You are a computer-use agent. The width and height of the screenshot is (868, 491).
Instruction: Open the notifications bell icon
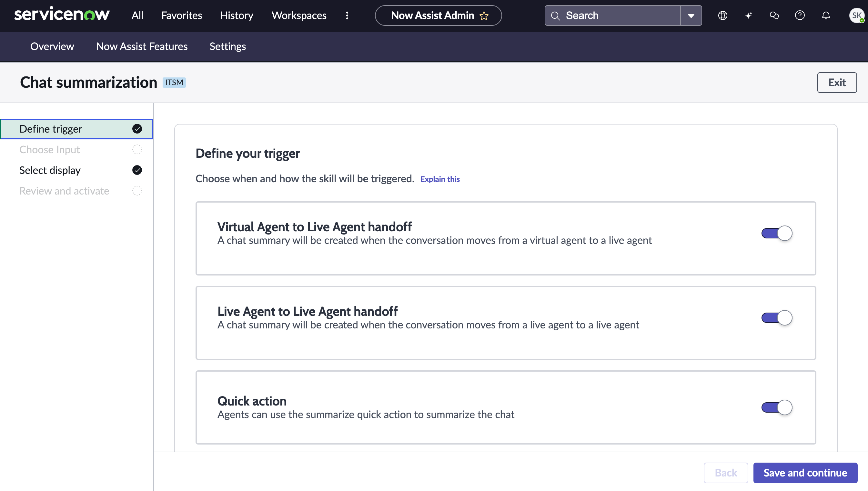[825, 15]
